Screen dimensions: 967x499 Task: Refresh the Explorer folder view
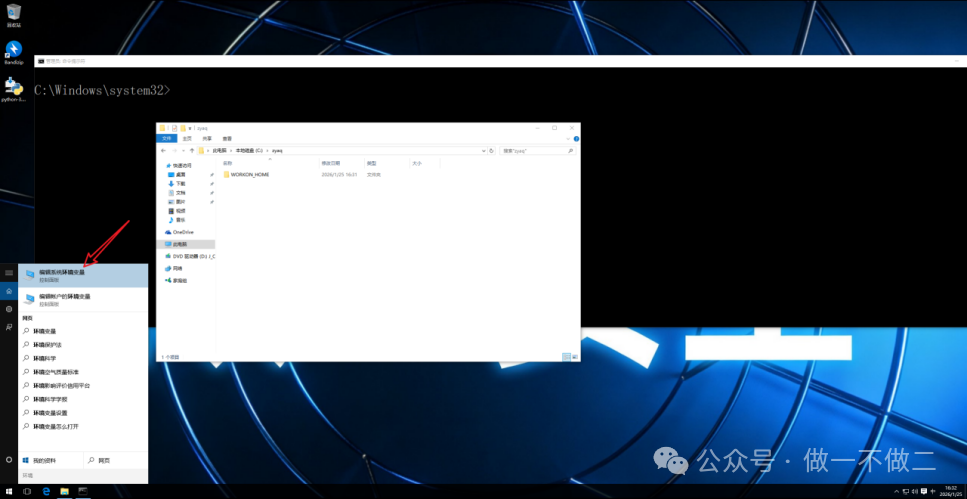492,151
